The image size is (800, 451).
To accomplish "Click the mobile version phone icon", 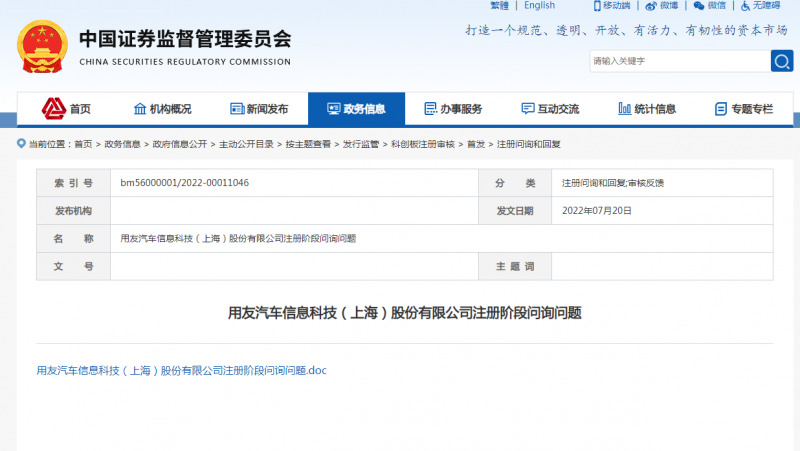I will point(597,6).
